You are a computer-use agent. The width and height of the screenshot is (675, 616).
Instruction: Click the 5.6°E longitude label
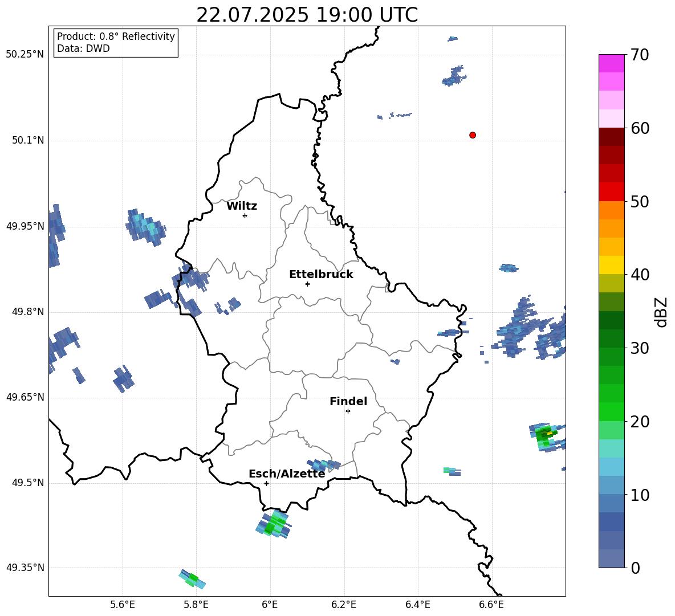pos(123,605)
